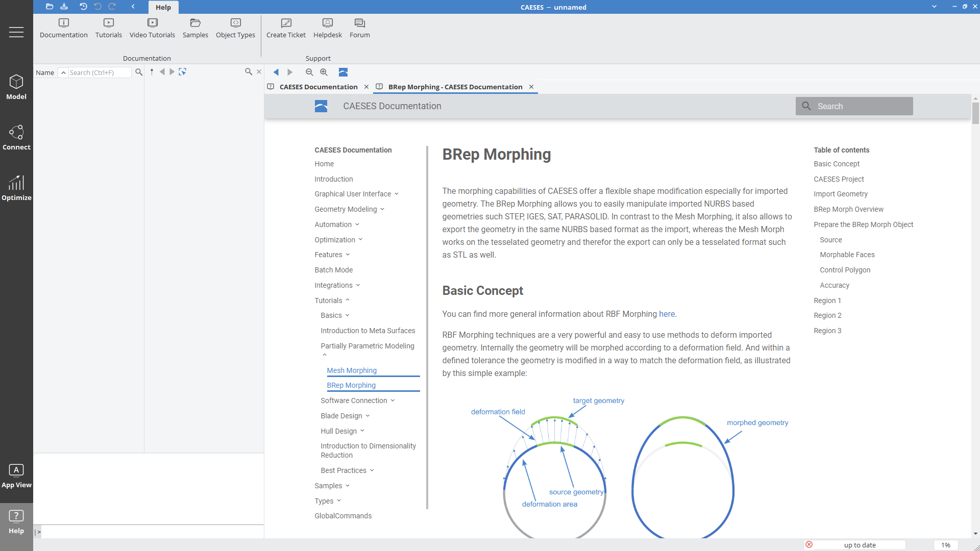Jump to Region 2 in contents
The image size is (980, 551).
[827, 315]
